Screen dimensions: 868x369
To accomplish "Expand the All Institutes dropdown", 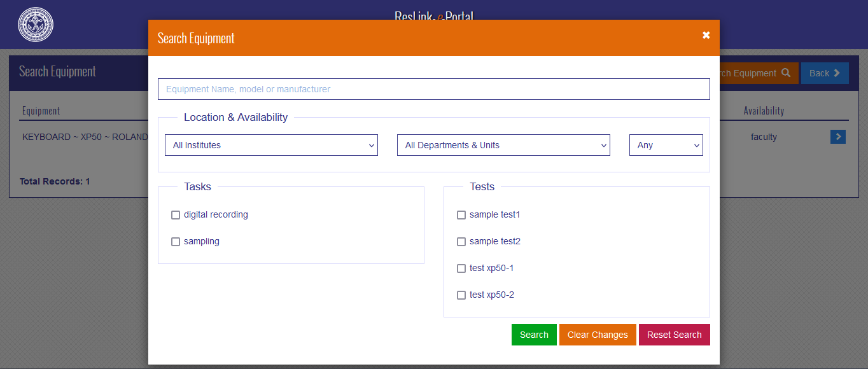I will (271, 145).
